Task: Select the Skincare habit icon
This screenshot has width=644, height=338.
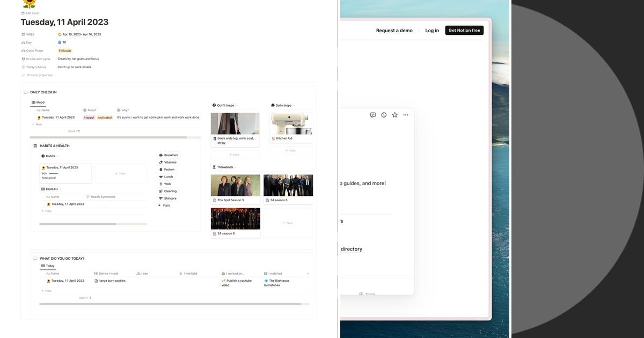Action: point(160,198)
